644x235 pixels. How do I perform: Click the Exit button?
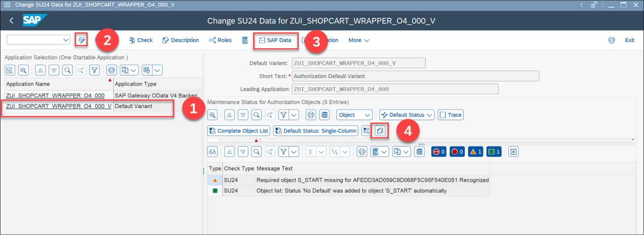[630, 40]
